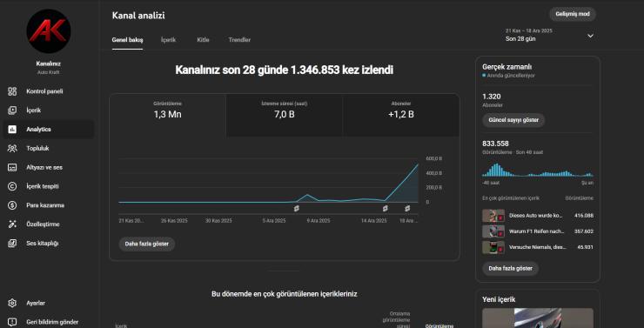
Task: Click the Versuche Niemals, dies... title text
Action: pos(538,247)
